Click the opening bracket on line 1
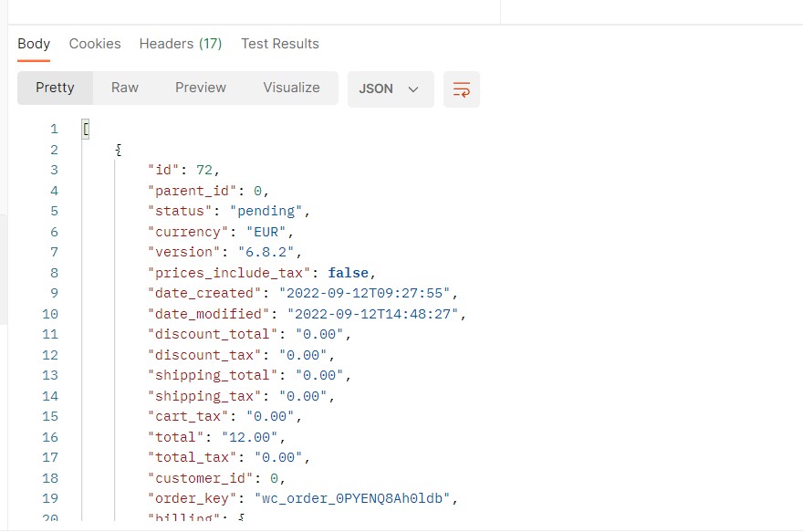This screenshot has height=532, width=803. (86, 129)
